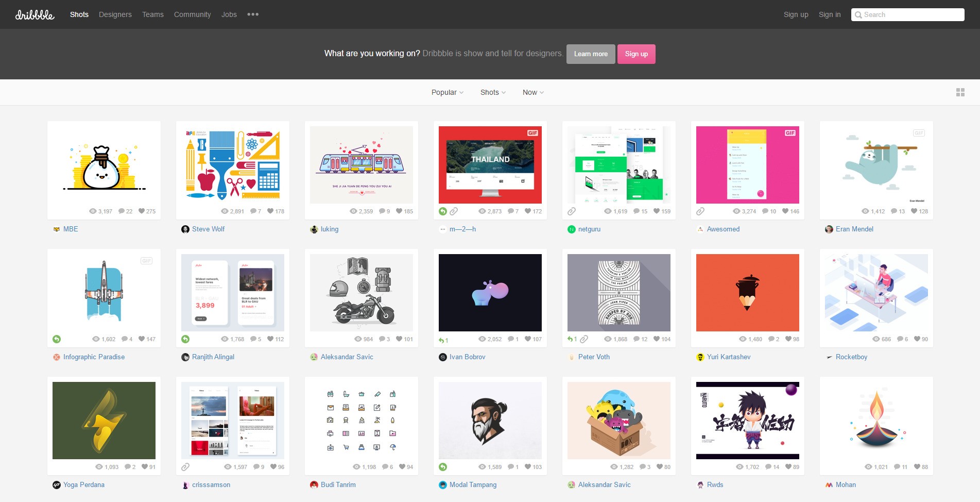Click the heart icon on MBE's shot
Screen dimensions: 980x502
142,211
